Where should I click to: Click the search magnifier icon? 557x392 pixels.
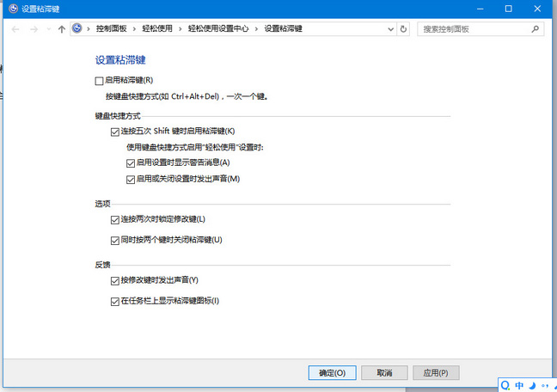[x=534, y=28]
